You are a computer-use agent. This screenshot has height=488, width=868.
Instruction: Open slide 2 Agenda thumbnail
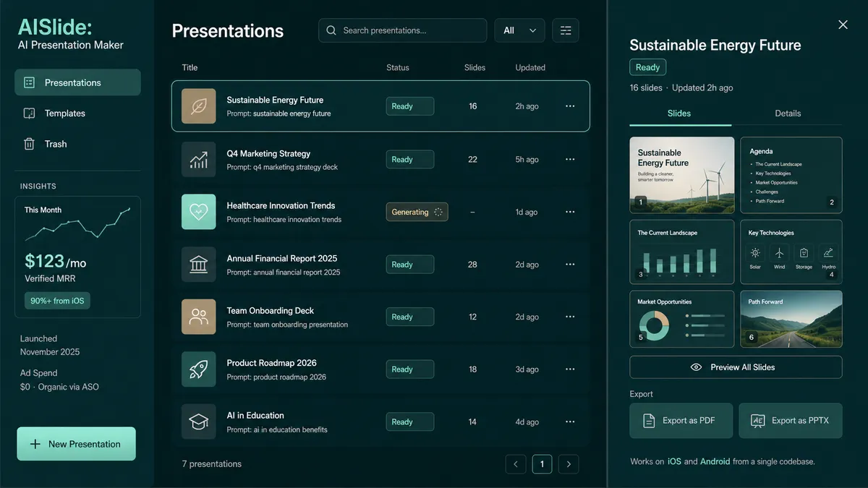(791, 175)
